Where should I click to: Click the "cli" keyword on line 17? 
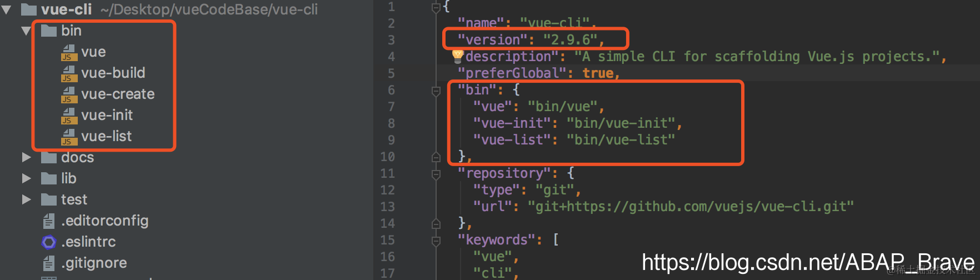(x=492, y=273)
